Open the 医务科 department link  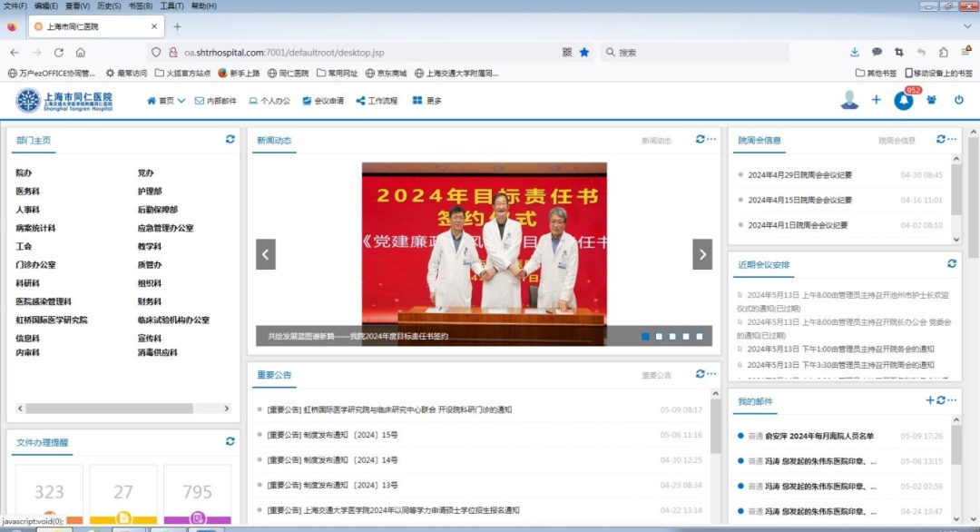(x=27, y=192)
